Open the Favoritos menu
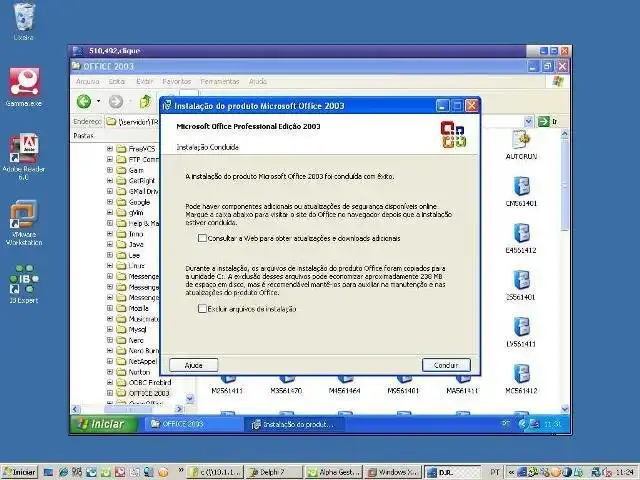This screenshot has width=640, height=480. click(176, 82)
